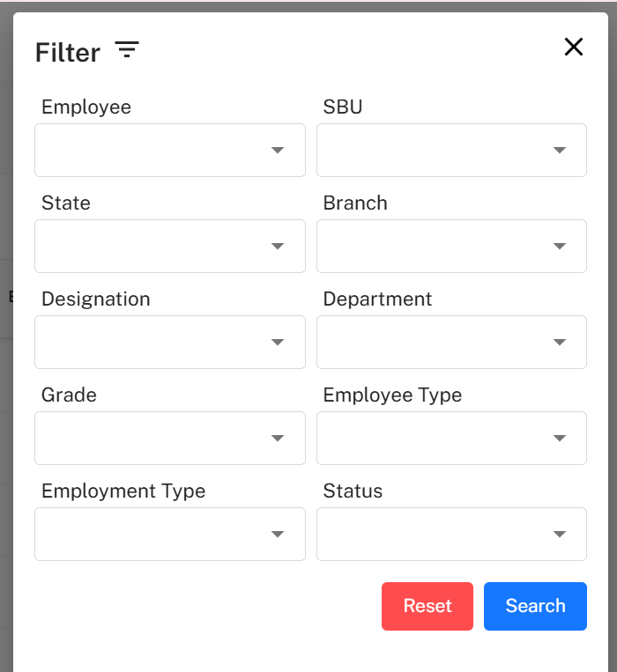This screenshot has height=672, width=617.
Task: Click the filter lines icon beside Filter title
Action: (x=127, y=49)
